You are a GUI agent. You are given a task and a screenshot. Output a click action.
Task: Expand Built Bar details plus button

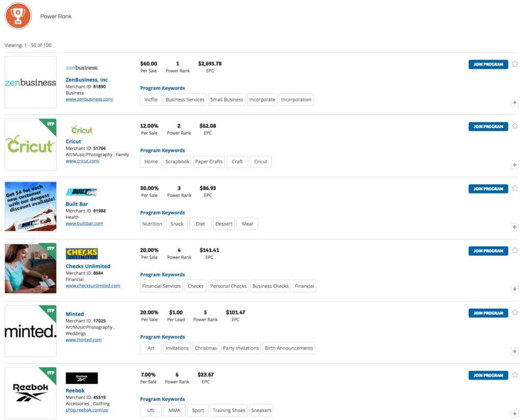[515, 227]
